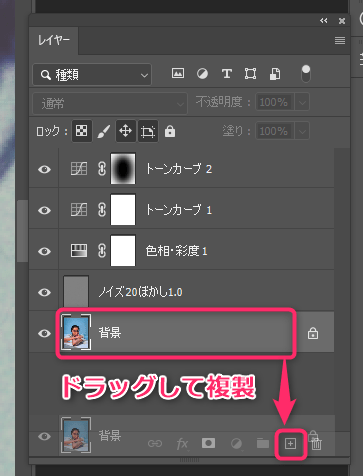Add a layer mask

pos(208,443)
